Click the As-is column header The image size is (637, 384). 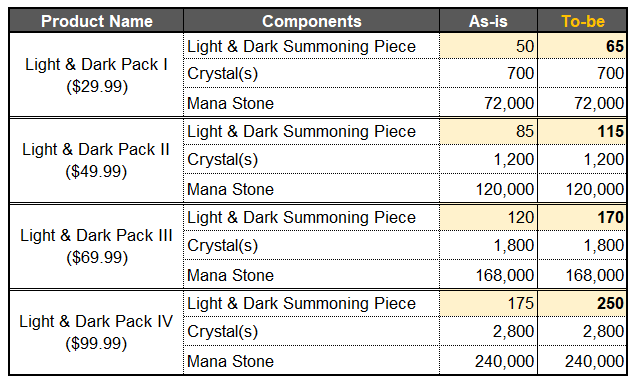(488, 21)
